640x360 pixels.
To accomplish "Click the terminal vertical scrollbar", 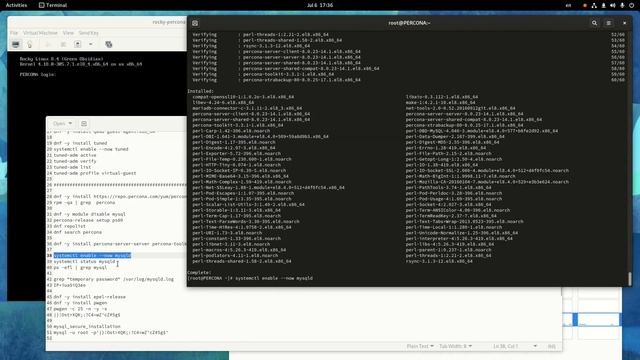I will pos(629,278).
